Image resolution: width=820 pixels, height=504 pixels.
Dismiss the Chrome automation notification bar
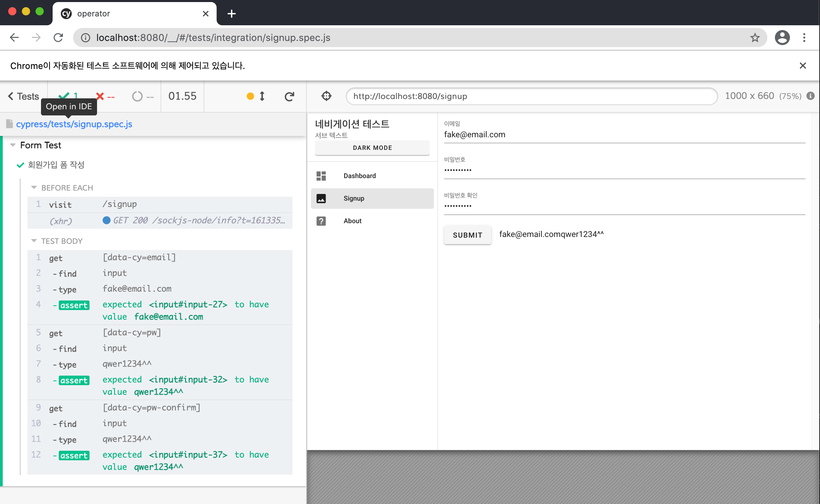coord(803,66)
